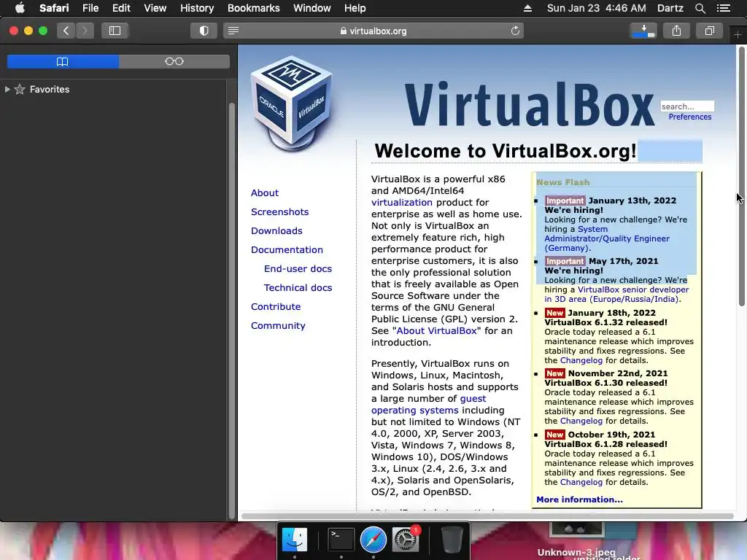The width and height of the screenshot is (747, 560).
Task: Open Finder from the Dock
Action: 295,540
